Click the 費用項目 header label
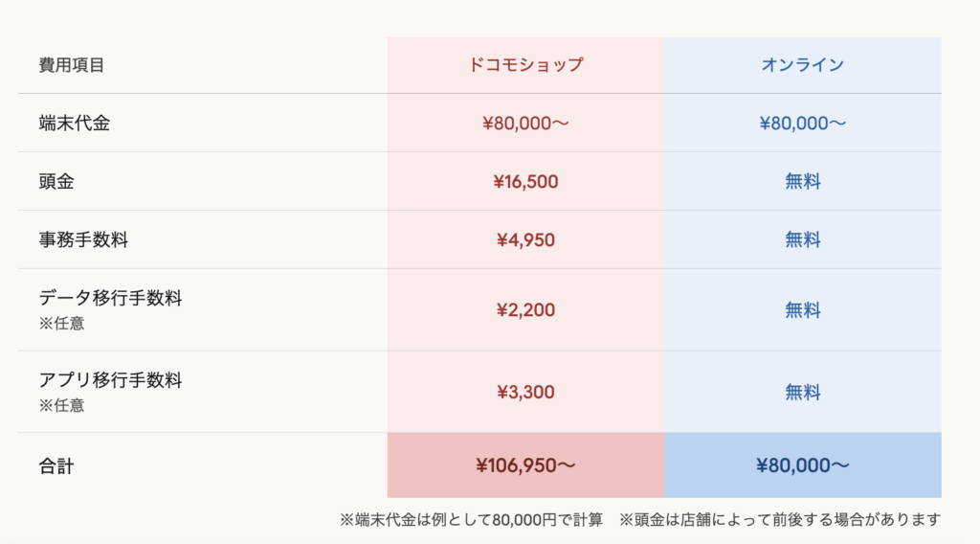Viewport: 980px width, 544px height. click(x=72, y=65)
